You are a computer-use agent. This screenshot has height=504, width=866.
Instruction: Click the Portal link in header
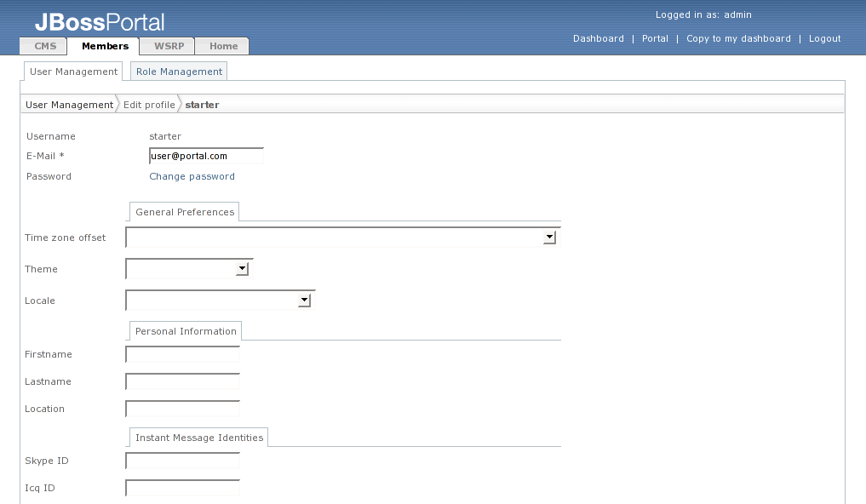[x=655, y=38]
